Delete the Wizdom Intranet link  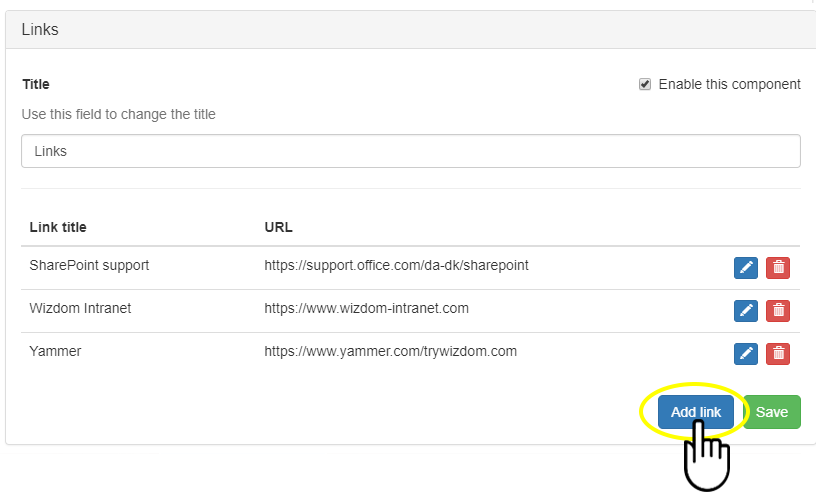tap(778, 311)
